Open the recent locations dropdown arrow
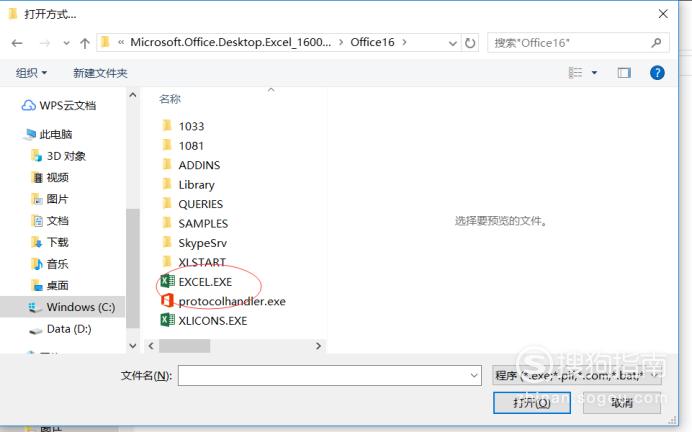The width and height of the screenshot is (692, 432). tap(66, 43)
